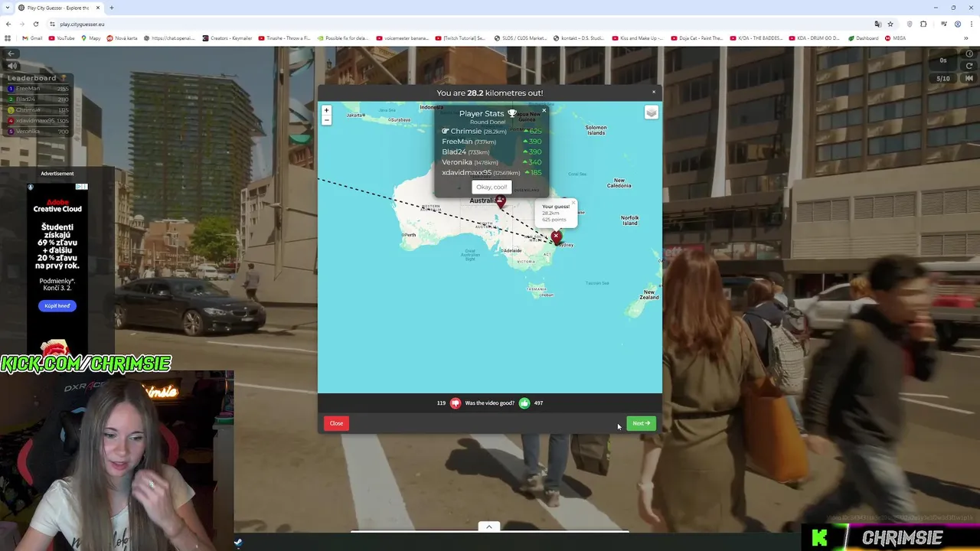Open the YouTube bookmark
Image resolution: width=980 pixels, height=551 pixels.
click(x=62, y=38)
